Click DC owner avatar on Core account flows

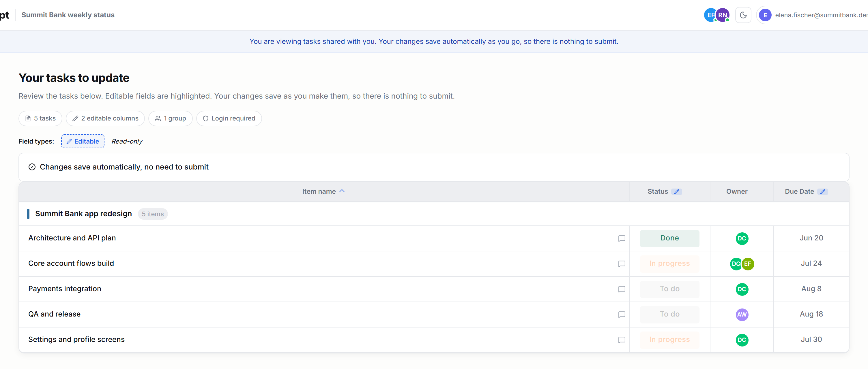tap(735, 263)
